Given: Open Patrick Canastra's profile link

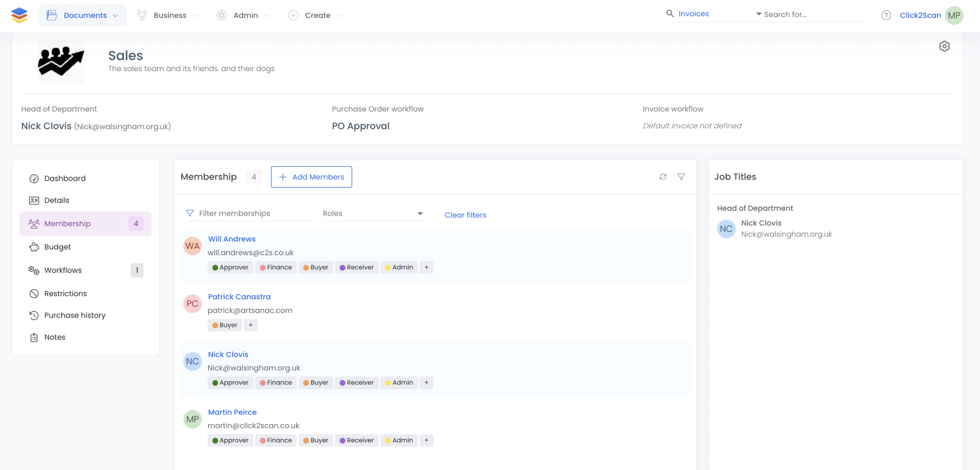Looking at the screenshot, I should [239, 297].
